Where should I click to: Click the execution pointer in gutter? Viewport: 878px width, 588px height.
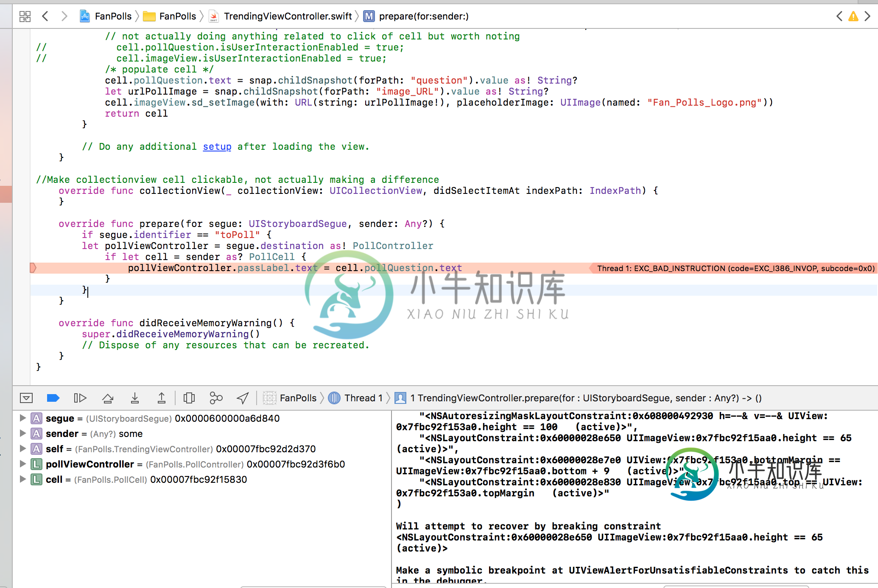click(33, 268)
